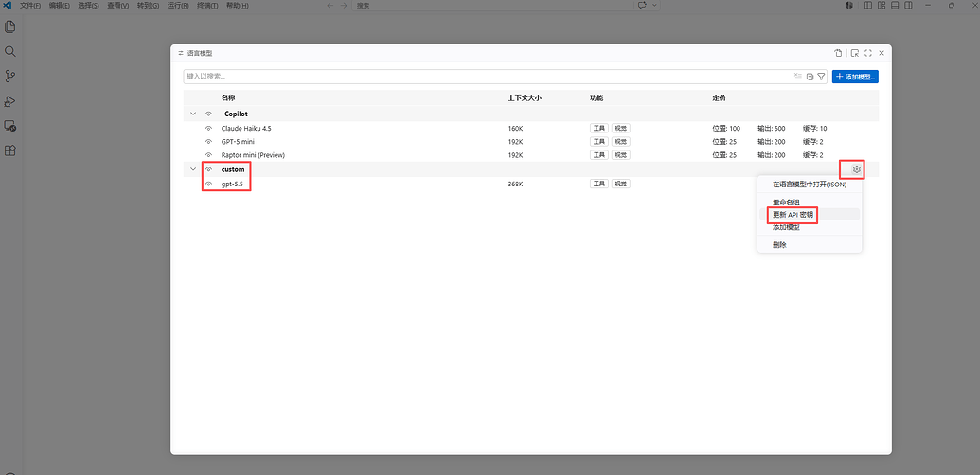Toggle visibility of Copilot group
The width and height of the screenshot is (980, 475).
click(208, 114)
